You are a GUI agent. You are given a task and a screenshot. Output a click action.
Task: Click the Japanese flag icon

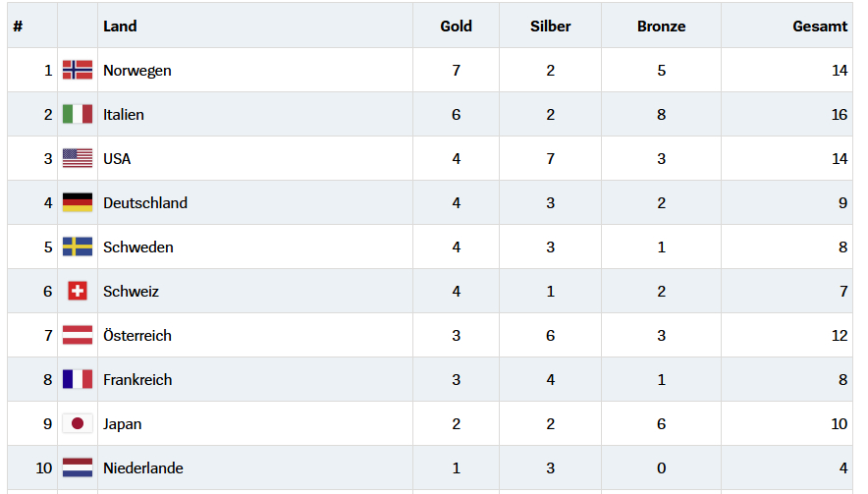coord(78,423)
